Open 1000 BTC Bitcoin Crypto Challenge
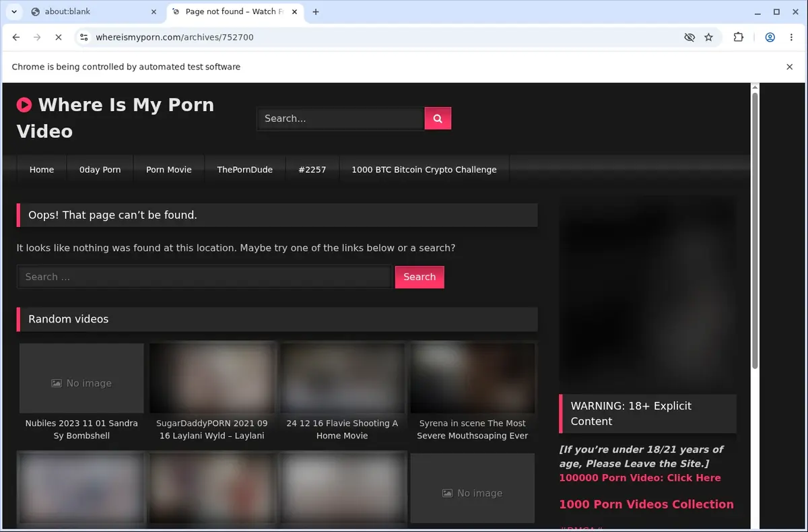Screen dimensions: 808x532 (424, 170)
